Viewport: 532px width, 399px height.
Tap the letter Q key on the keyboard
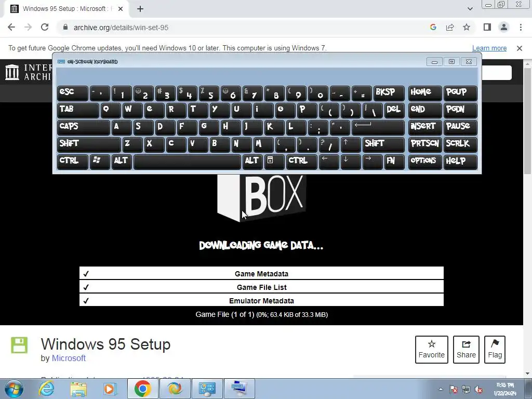tap(111, 110)
